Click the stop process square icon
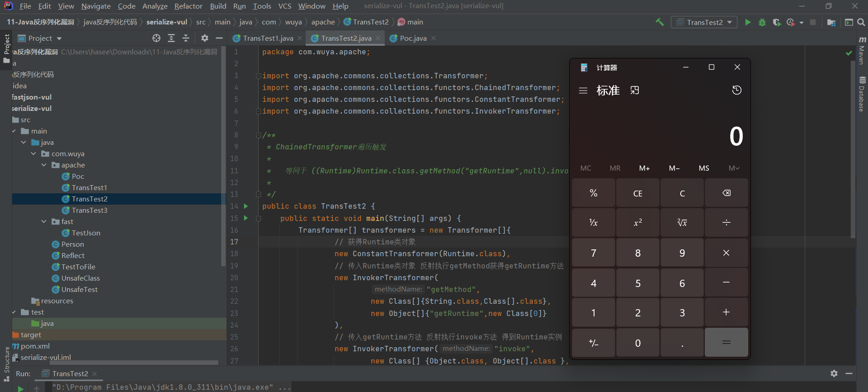The height and width of the screenshot is (392, 868). 813,22
